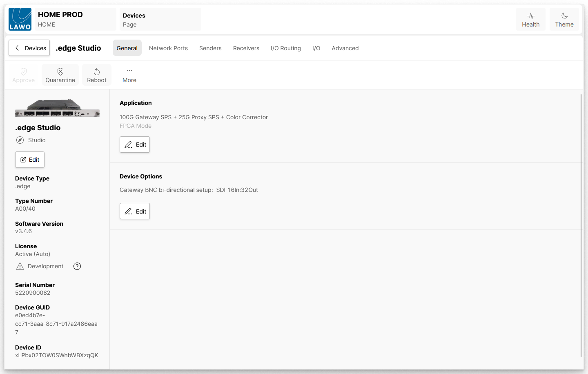
Task: Edit the device name and location
Action: click(30, 160)
